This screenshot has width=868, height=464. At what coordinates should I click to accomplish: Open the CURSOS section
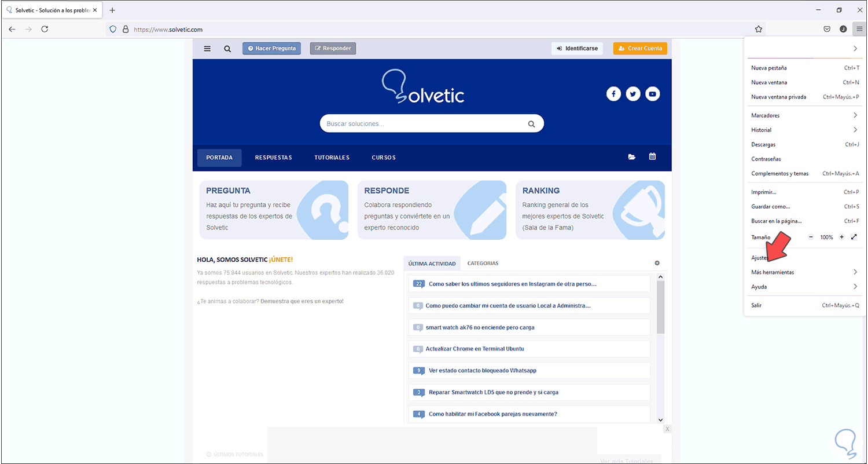[384, 158]
